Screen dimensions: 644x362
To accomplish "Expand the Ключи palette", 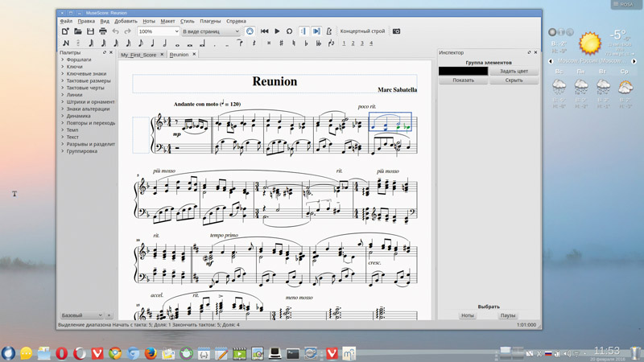I will 74,67.
